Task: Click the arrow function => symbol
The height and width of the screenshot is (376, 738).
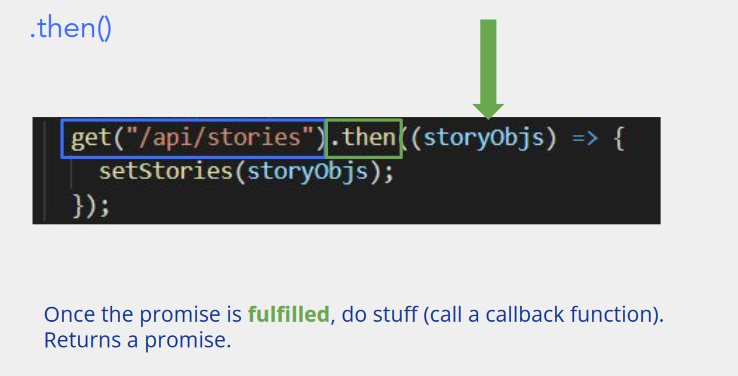Action: coord(585,138)
